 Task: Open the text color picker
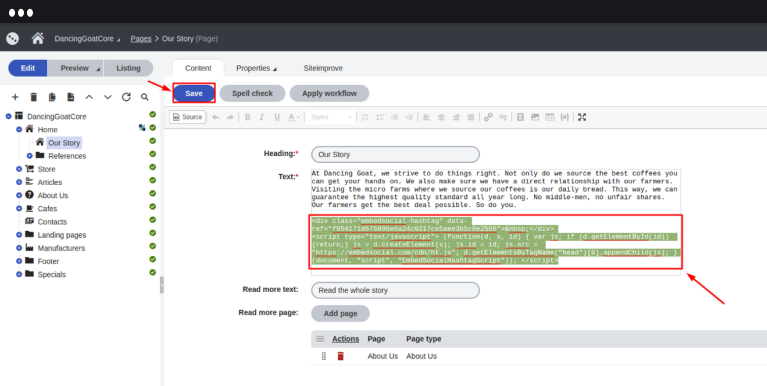(x=293, y=117)
